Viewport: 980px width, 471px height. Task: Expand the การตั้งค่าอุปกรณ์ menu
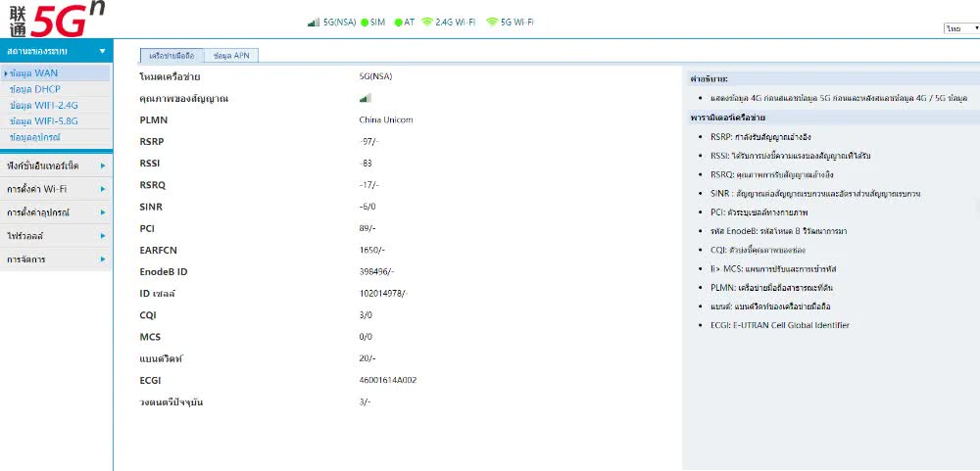point(56,212)
